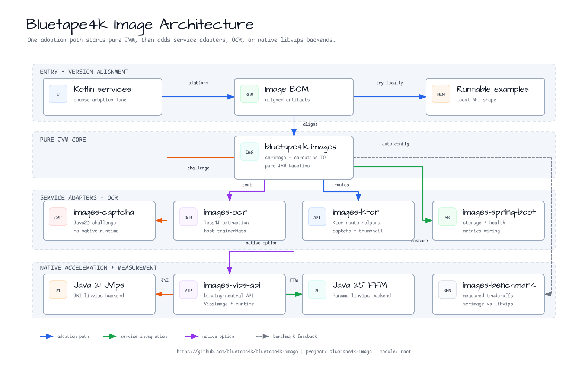Click the purple native option legend arrow
The width and height of the screenshot is (588, 365).
point(192,336)
